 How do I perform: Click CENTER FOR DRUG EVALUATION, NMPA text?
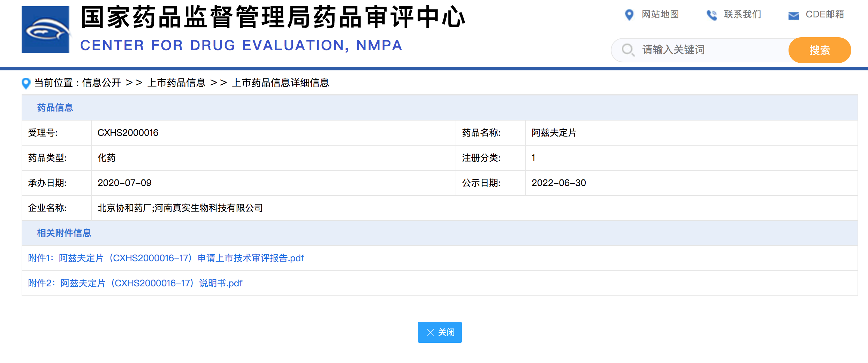click(x=241, y=45)
